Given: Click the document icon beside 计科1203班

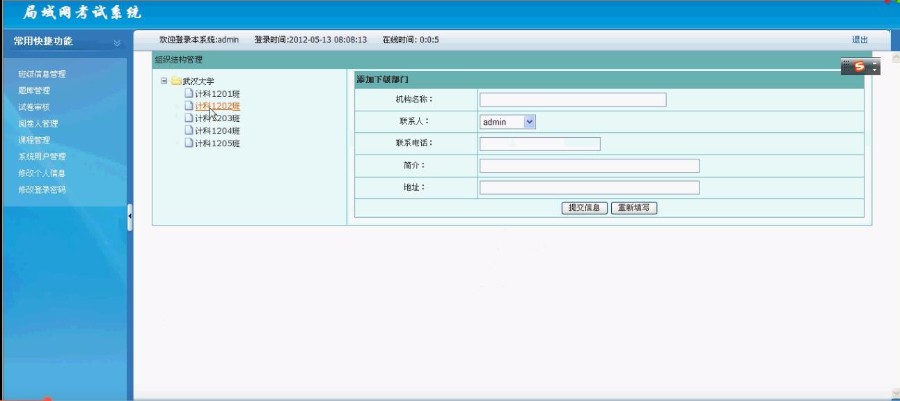Looking at the screenshot, I should [x=188, y=118].
